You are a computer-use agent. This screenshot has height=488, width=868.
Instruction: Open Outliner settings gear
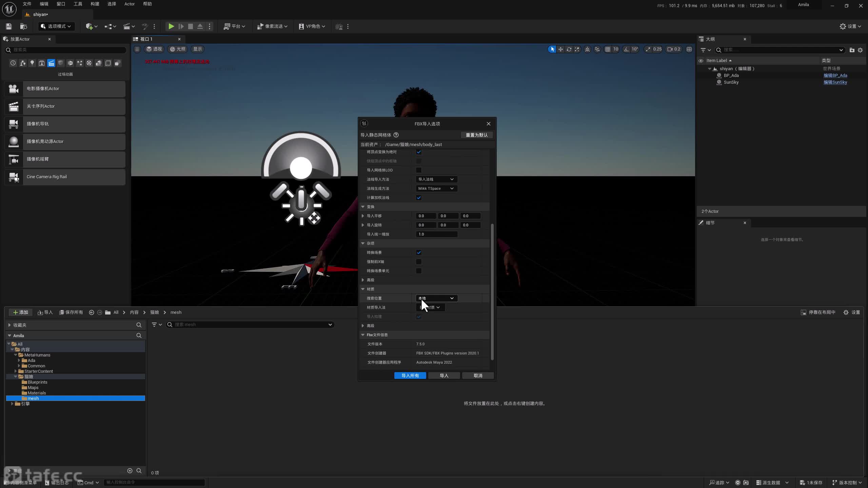tap(860, 50)
